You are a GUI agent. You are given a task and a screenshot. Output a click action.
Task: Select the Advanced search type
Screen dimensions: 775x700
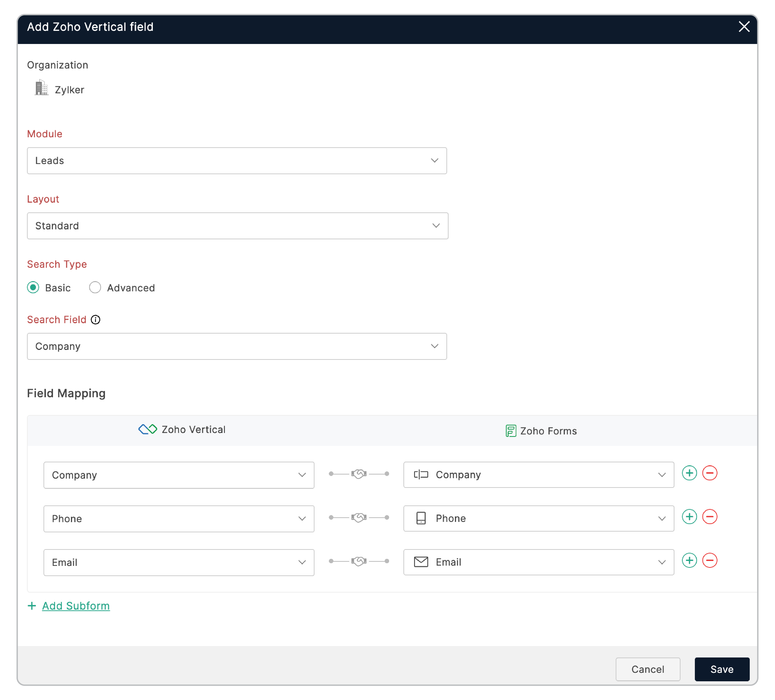click(95, 287)
